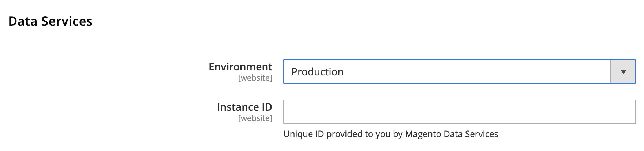Click the [website] scope label under Instance ID
This screenshot has height=151, width=644.
tap(255, 118)
